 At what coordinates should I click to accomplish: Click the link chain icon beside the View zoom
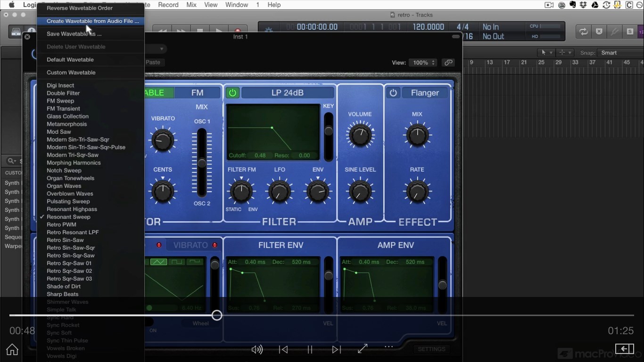point(448,62)
